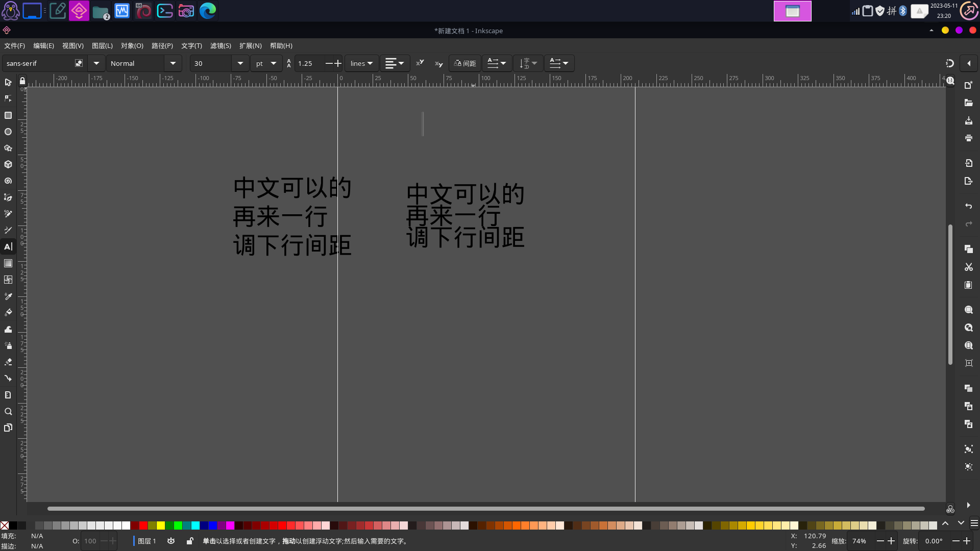Screen dimensions: 980x551
Task: Pick the red color swatch in palette
Action: click(x=144, y=525)
